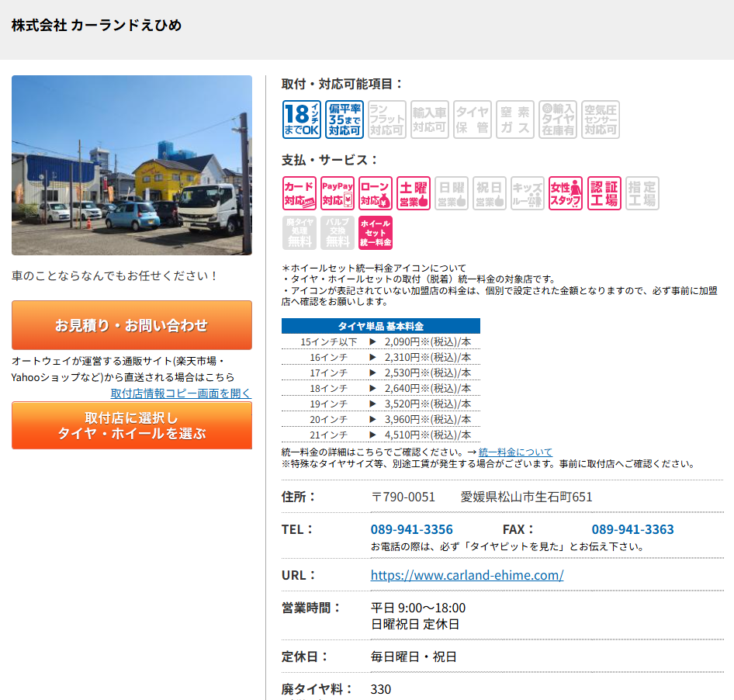Click the 取付・対応可能項目 section label
734x700 pixels.
(x=342, y=85)
